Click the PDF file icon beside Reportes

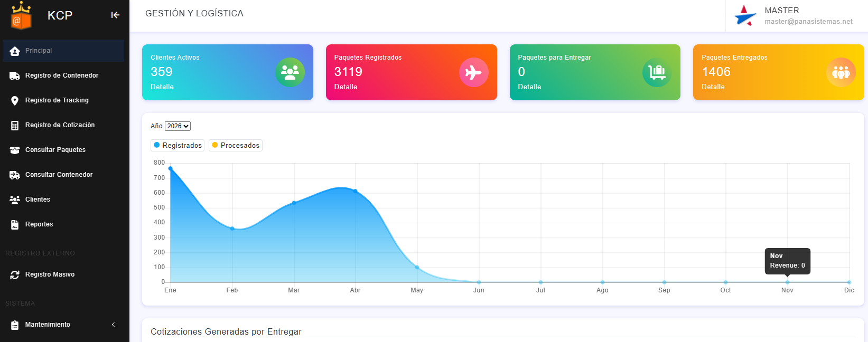[15, 224]
